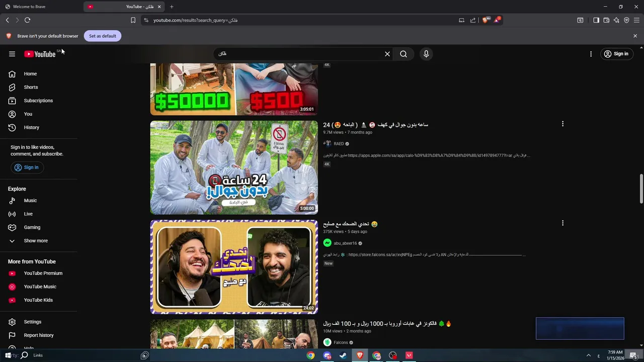644x362 pixels.
Task: Click the YouTube logo
Action: [x=40, y=54]
